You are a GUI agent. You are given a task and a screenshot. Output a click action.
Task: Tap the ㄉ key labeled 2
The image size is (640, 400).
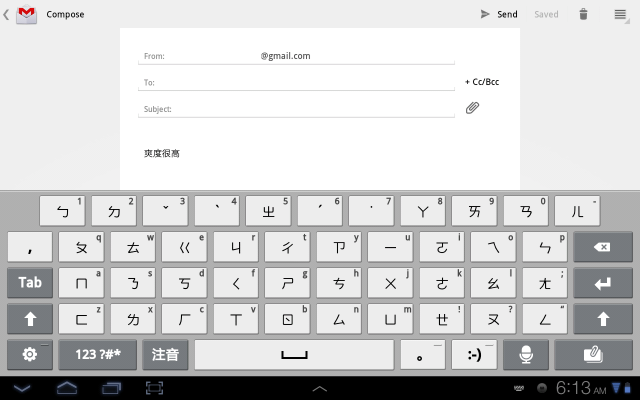point(114,211)
